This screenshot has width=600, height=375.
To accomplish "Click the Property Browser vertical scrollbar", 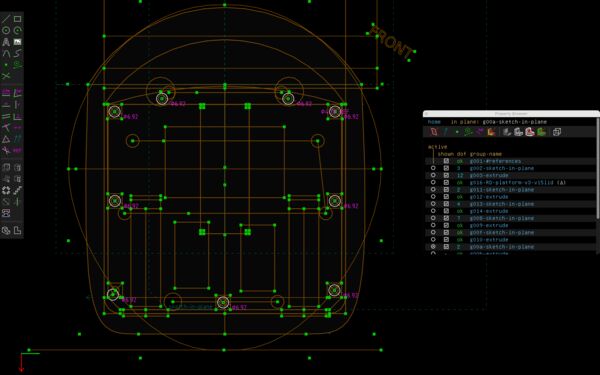I will coord(598,168).
